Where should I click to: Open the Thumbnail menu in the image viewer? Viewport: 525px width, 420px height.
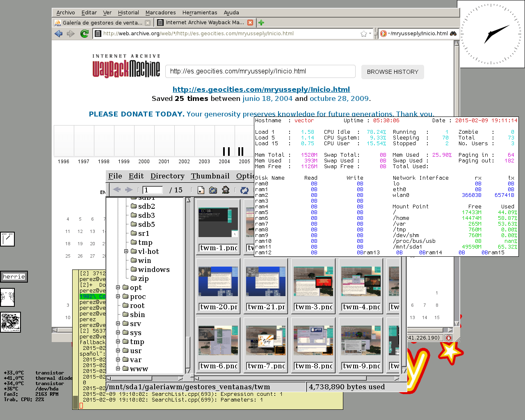[210, 176]
